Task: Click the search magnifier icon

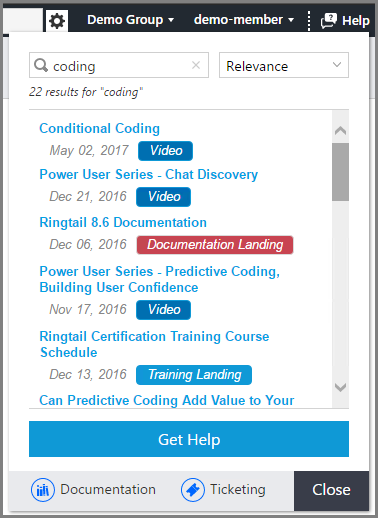Action: pyautogui.click(x=41, y=65)
